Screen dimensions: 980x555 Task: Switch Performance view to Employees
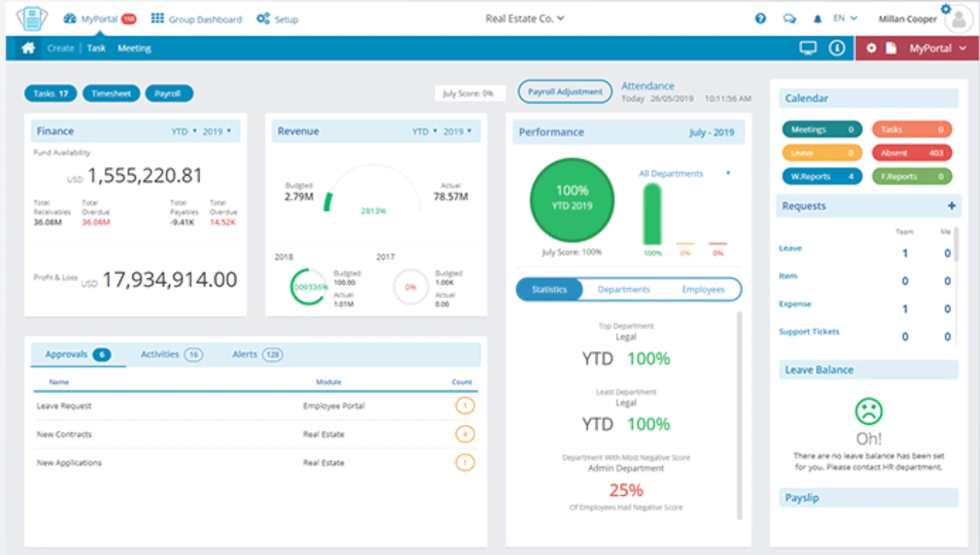tap(703, 290)
